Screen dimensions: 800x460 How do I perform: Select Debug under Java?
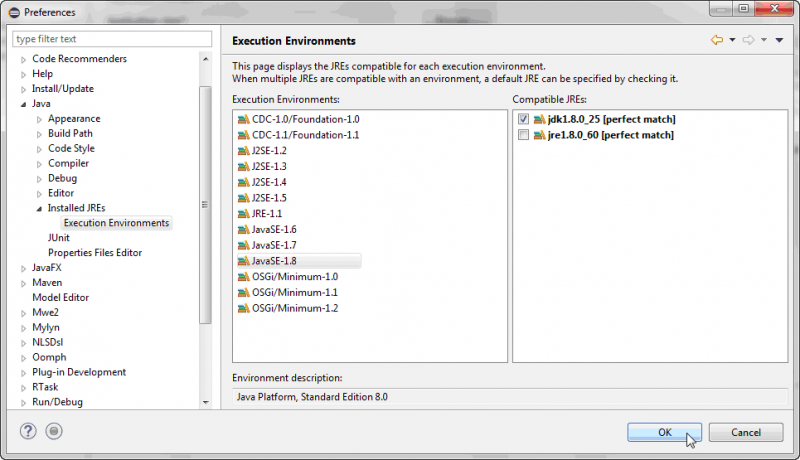coord(62,178)
